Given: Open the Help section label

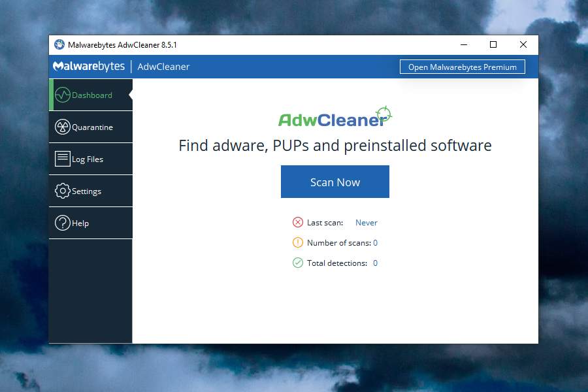Looking at the screenshot, I should (x=80, y=223).
